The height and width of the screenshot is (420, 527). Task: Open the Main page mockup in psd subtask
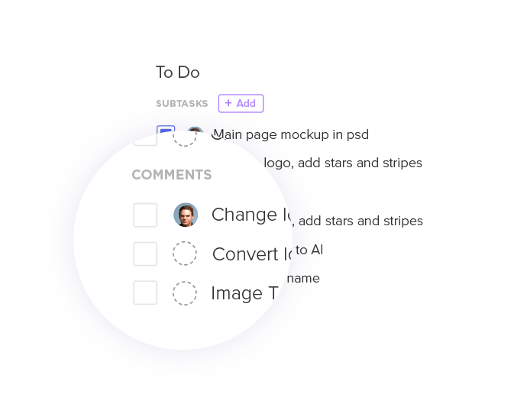[x=294, y=135]
